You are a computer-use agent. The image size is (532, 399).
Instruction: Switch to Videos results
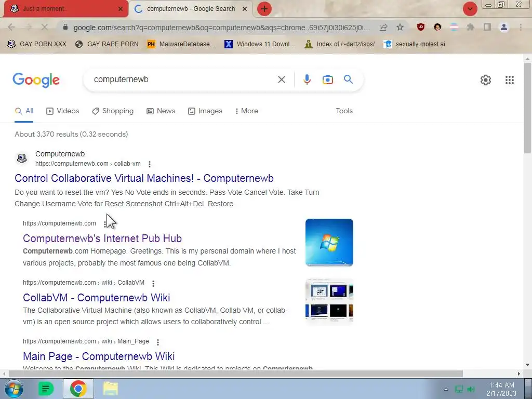pyautogui.click(x=62, y=111)
